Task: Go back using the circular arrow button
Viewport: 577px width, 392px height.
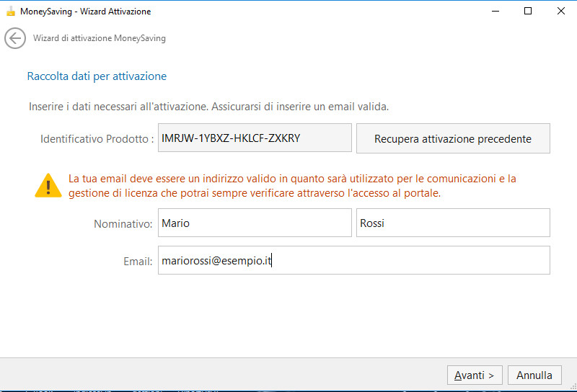Action: [15, 38]
